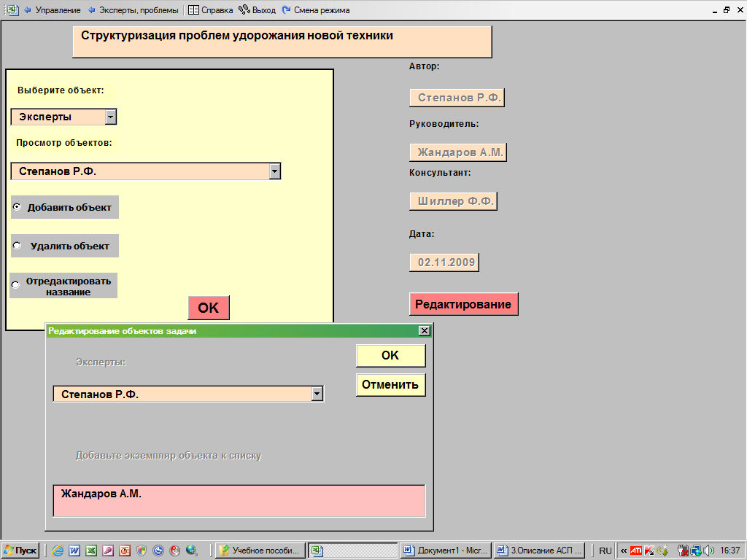
Task: Click the shield icon in the quick launch
Action: coord(142,551)
